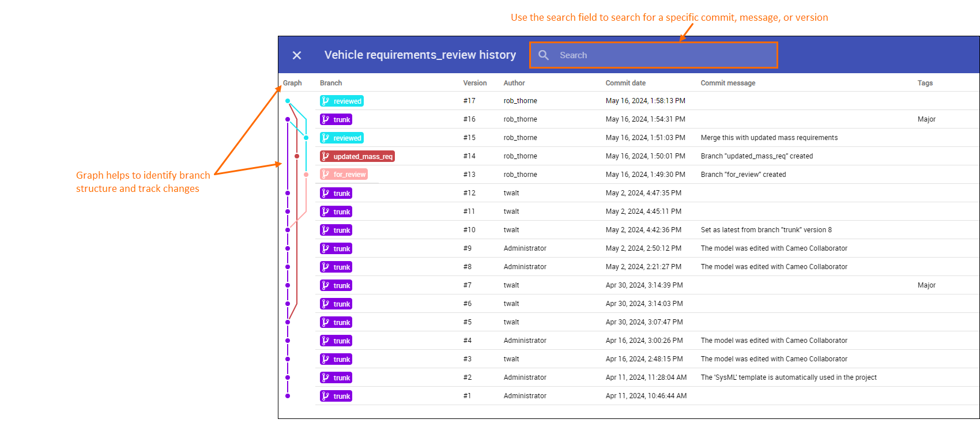Select the trunk badge for version #1
This screenshot has width=980, height=423.
336,396
